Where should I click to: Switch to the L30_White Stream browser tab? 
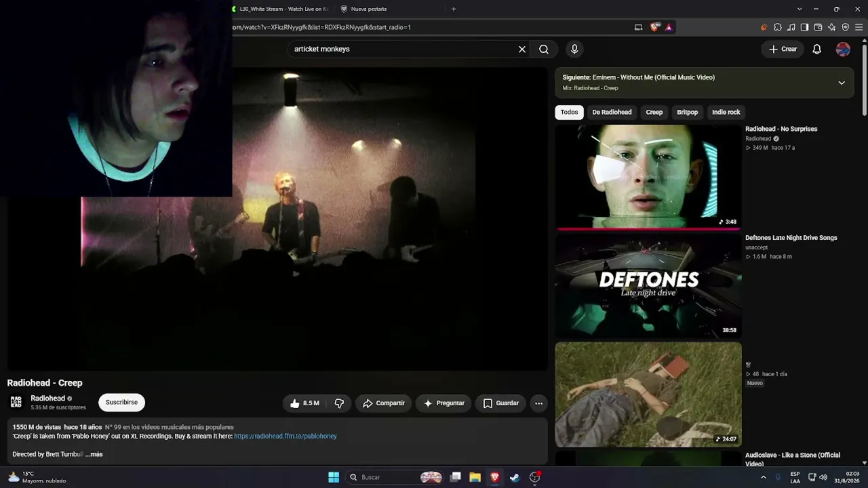click(x=280, y=9)
